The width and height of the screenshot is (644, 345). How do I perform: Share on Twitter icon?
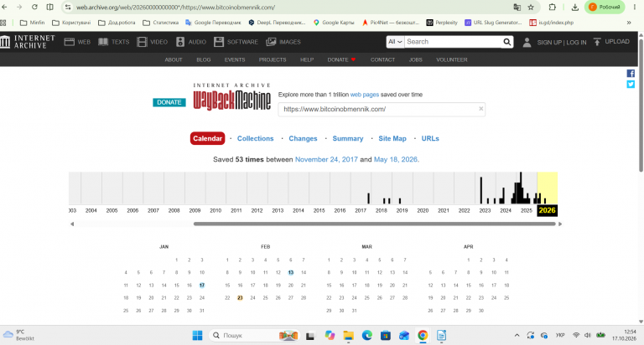coord(631,84)
